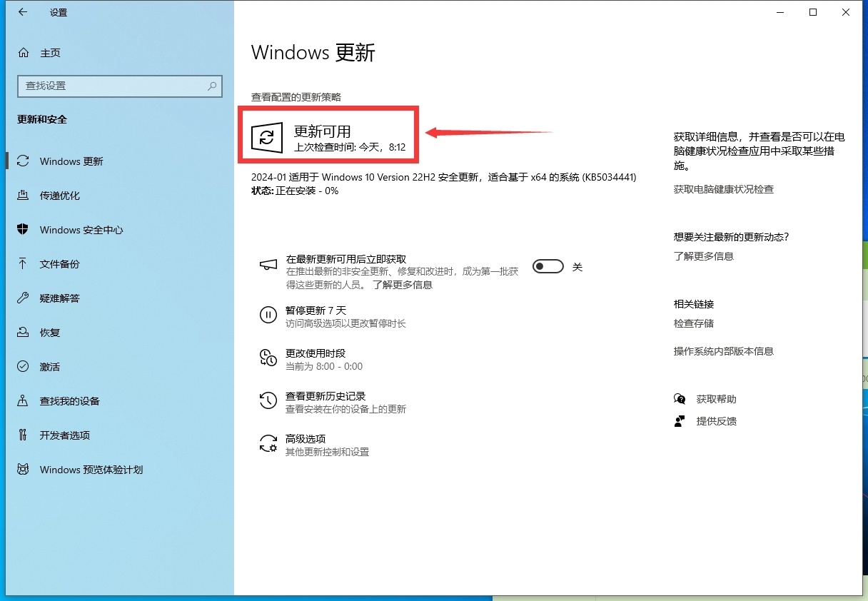Screen dimensions: 868x601
Task: Click the 恢复 recovery icon
Action: click(x=23, y=333)
